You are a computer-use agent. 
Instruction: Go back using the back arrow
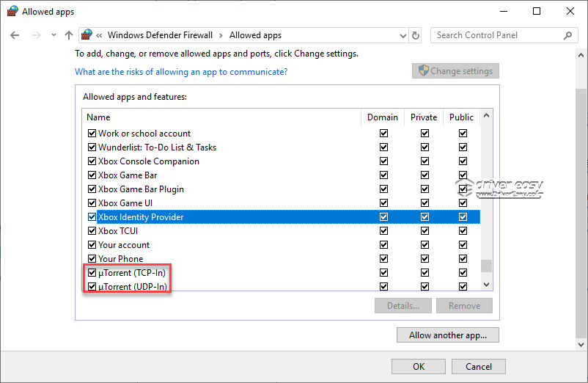[15, 35]
